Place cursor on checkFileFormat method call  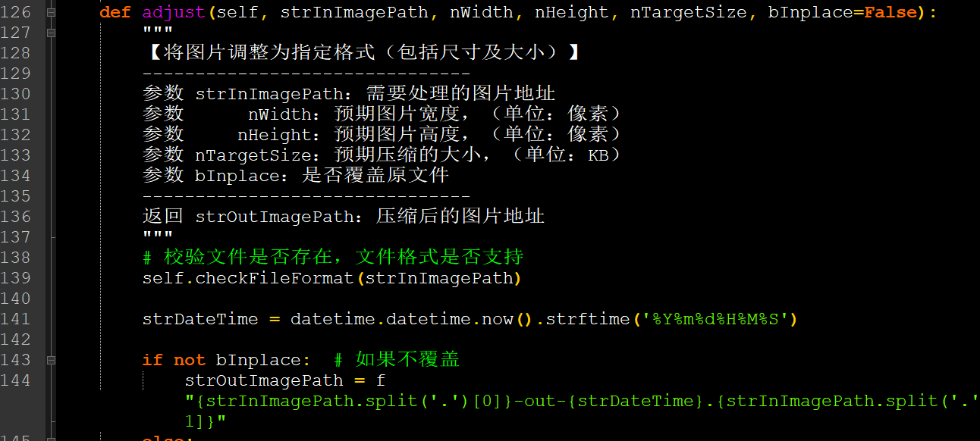pyautogui.click(x=275, y=278)
